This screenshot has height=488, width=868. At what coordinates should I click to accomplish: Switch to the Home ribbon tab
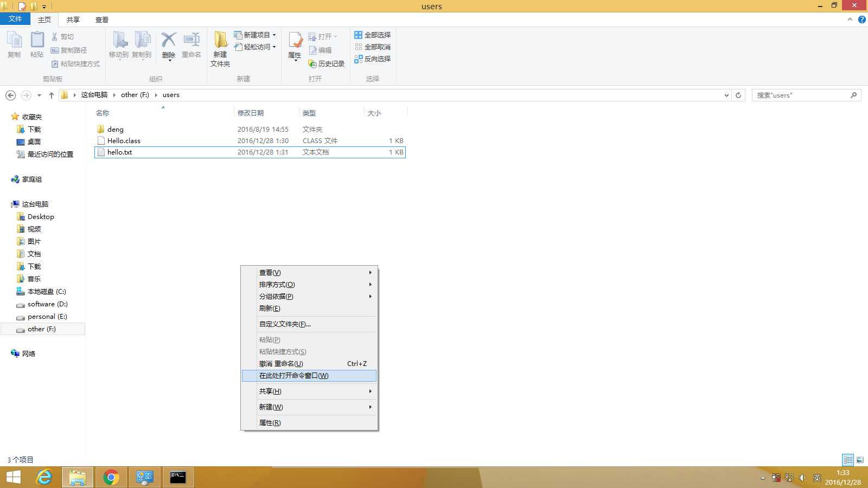point(44,20)
